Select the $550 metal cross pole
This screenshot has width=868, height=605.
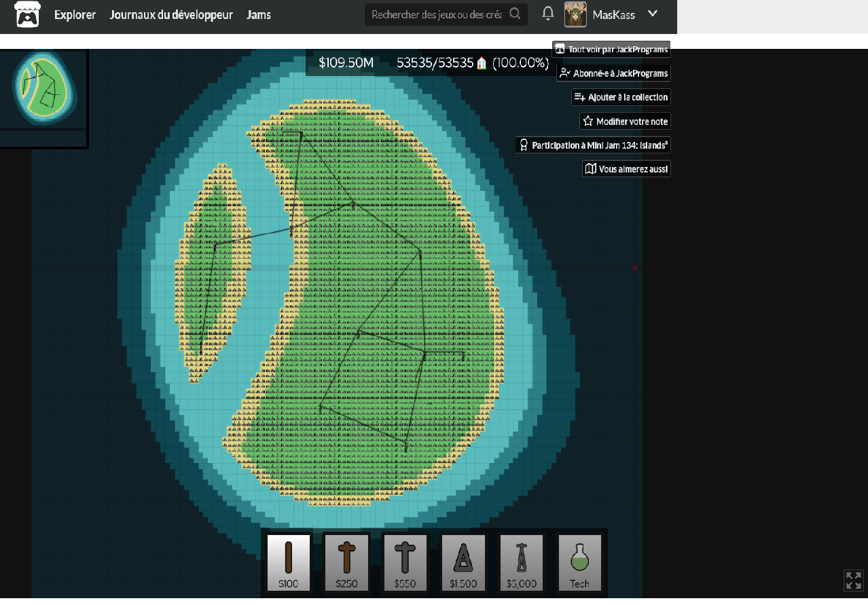[x=405, y=562]
